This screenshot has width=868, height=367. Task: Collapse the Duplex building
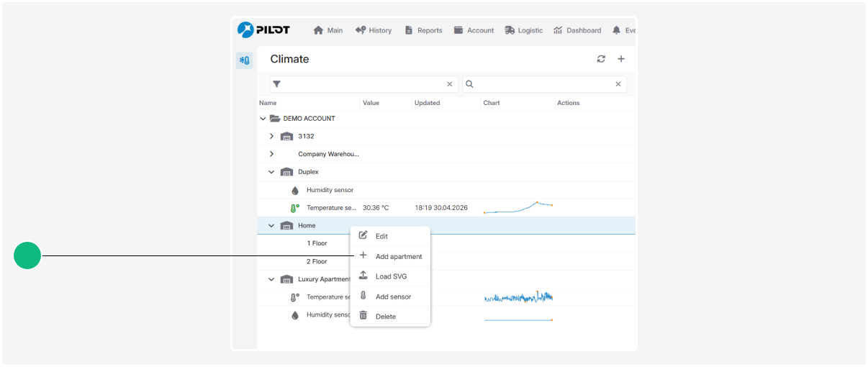click(x=271, y=172)
